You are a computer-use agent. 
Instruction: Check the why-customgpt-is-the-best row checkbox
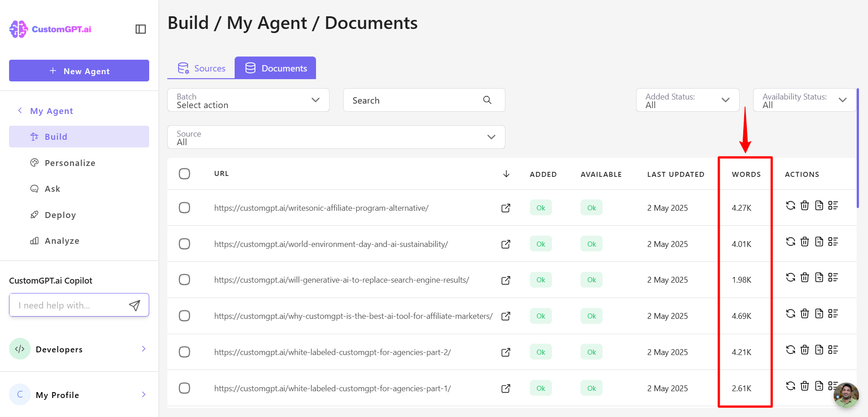pyautogui.click(x=184, y=316)
